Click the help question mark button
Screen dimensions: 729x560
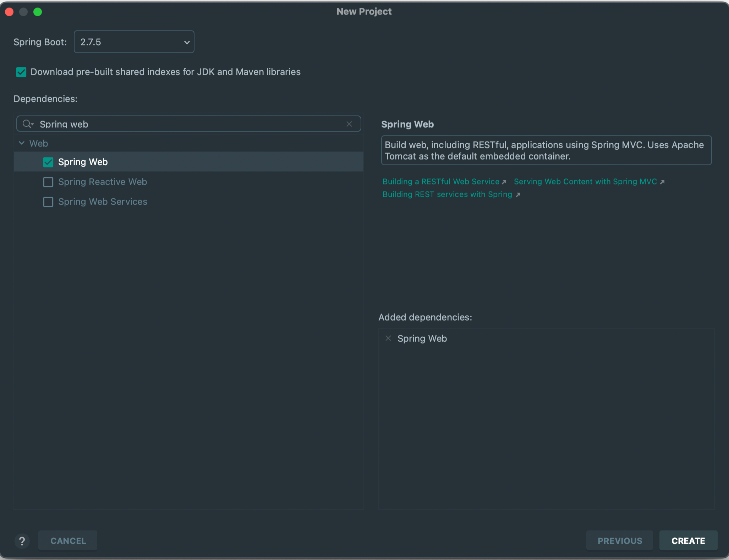(22, 541)
